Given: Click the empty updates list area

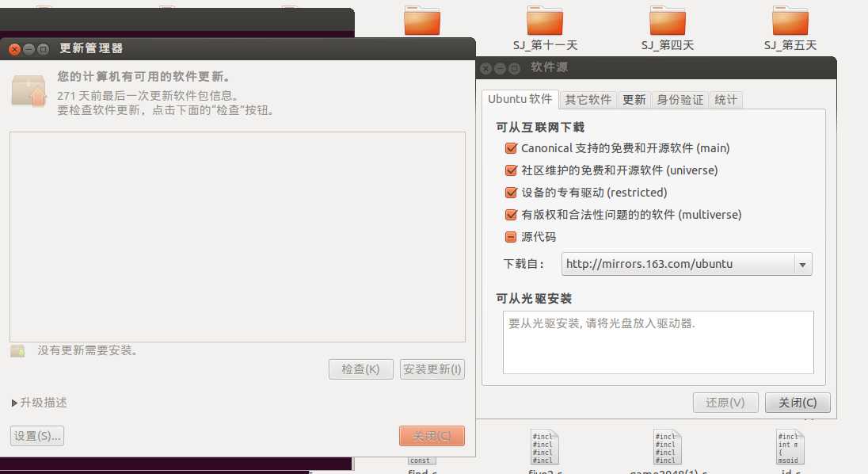Looking at the screenshot, I should 238,237.
